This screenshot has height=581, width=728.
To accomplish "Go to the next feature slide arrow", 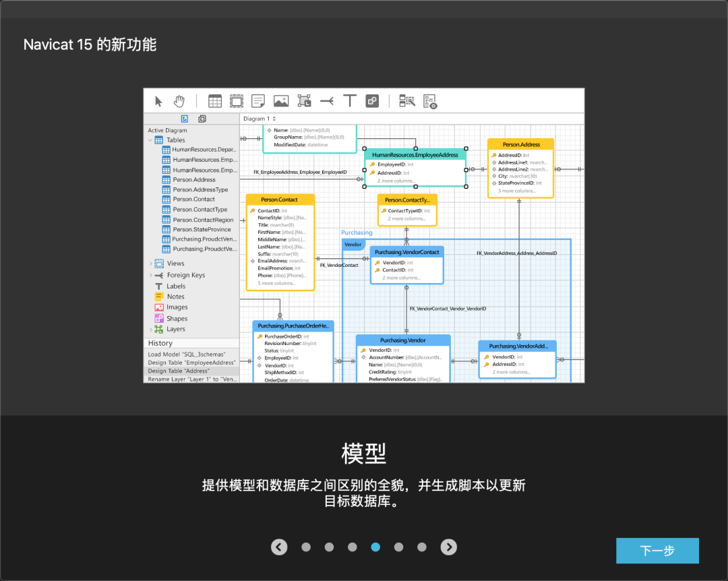I will [448, 547].
